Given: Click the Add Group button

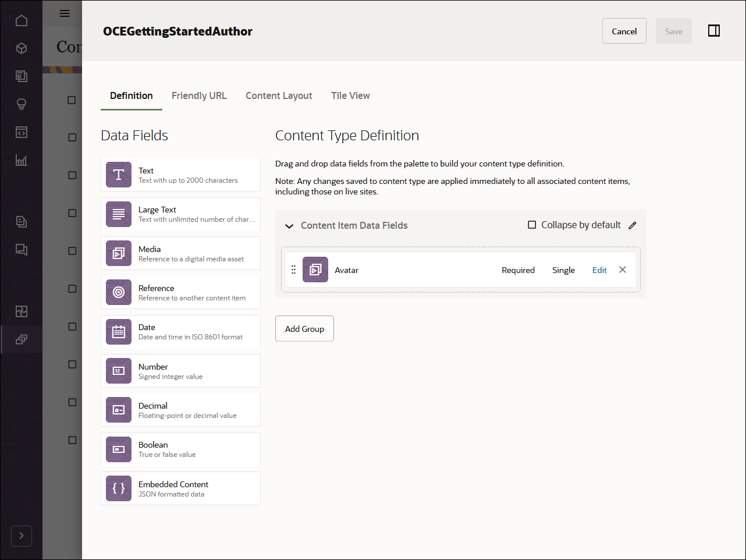Looking at the screenshot, I should 304,328.
